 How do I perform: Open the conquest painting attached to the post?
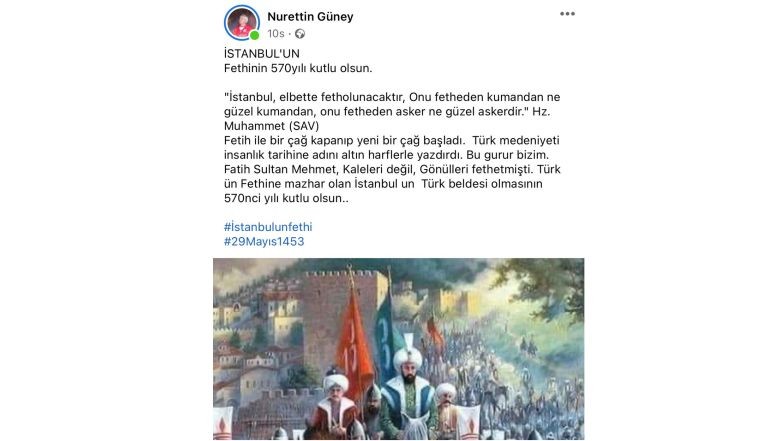pyautogui.click(x=398, y=349)
